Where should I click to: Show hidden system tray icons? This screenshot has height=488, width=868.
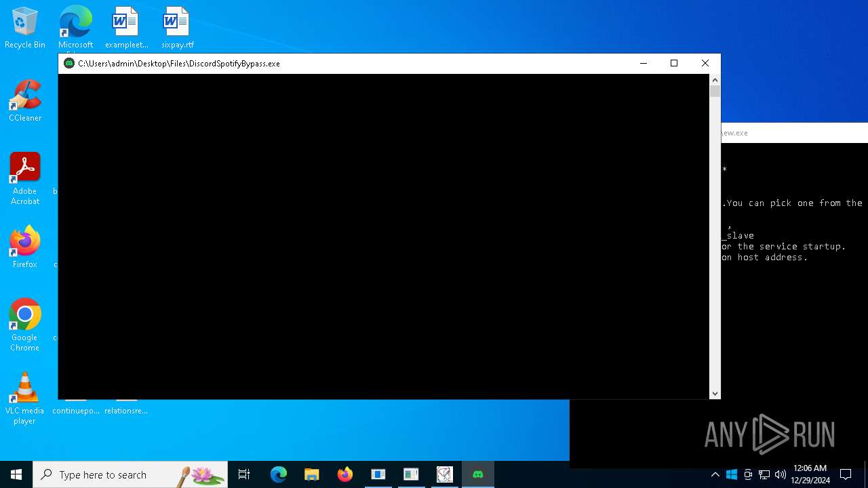coord(715,474)
